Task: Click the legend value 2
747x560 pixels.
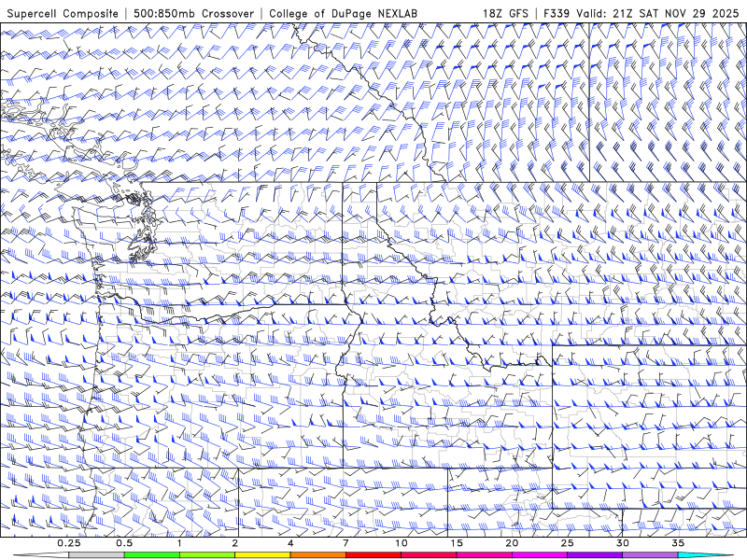Action: tap(235, 543)
